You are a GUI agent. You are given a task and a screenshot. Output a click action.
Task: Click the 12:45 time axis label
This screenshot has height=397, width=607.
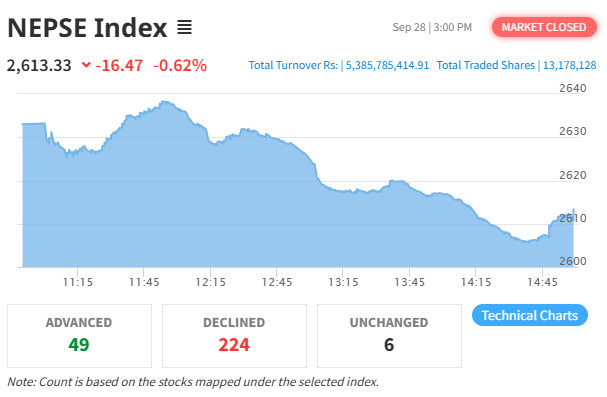(x=276, y=282)
